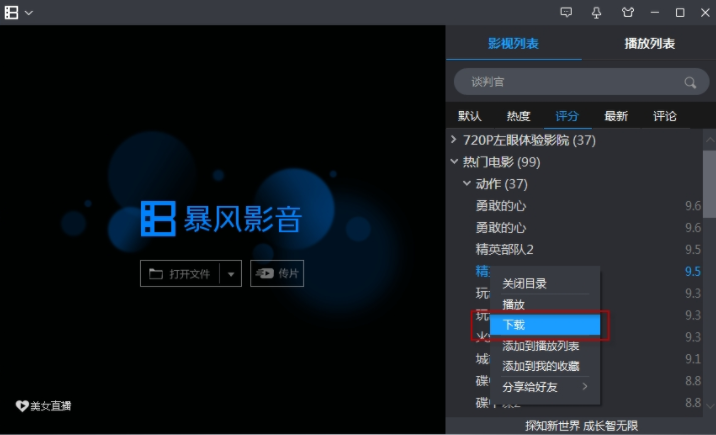
Task: Expand the main menu dropdown arrow beside logo
Action: [29, 13]
